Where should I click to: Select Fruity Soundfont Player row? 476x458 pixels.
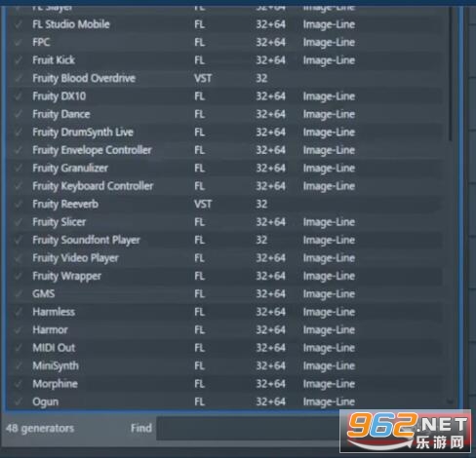(225, 240)
